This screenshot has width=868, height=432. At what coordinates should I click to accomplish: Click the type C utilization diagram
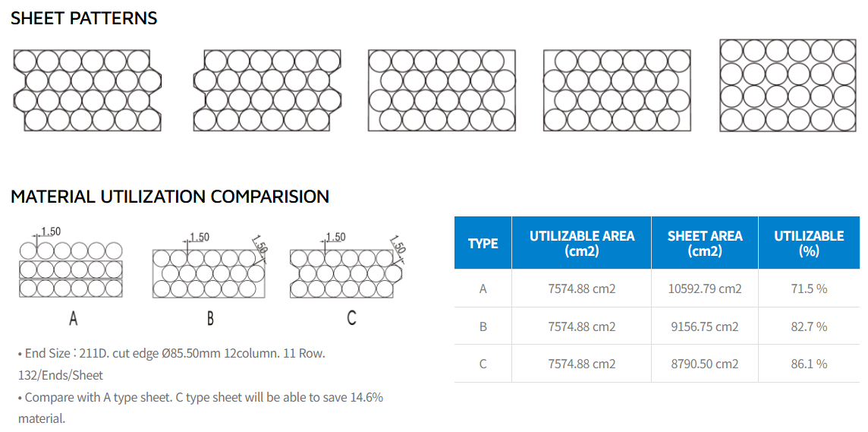(348, 273)
